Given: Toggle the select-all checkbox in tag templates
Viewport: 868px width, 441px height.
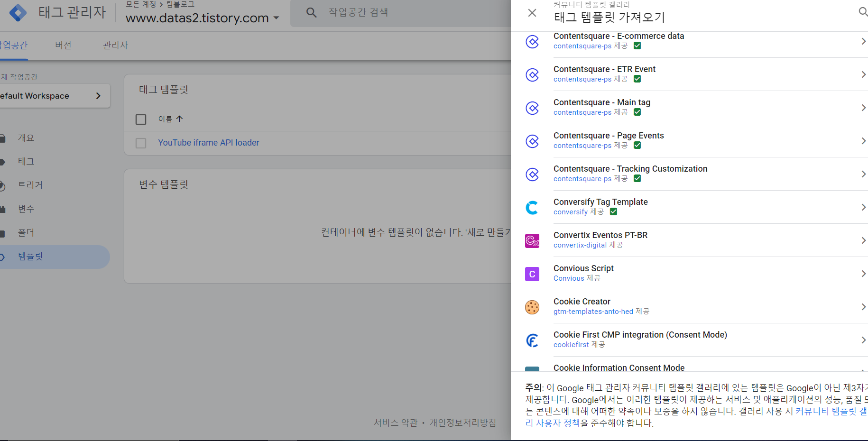Looking at the screenshot, I should tap(141, 119).
